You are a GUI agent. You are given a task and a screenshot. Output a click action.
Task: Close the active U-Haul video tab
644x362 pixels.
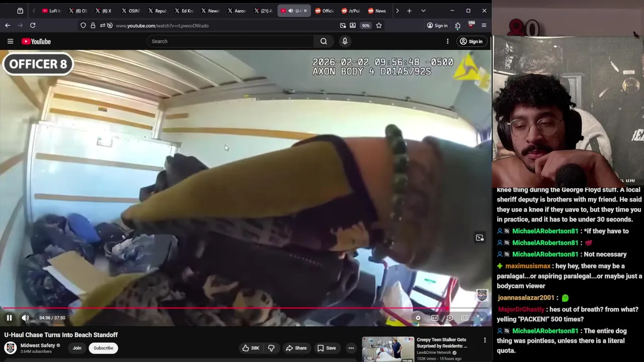click(305, 11)
